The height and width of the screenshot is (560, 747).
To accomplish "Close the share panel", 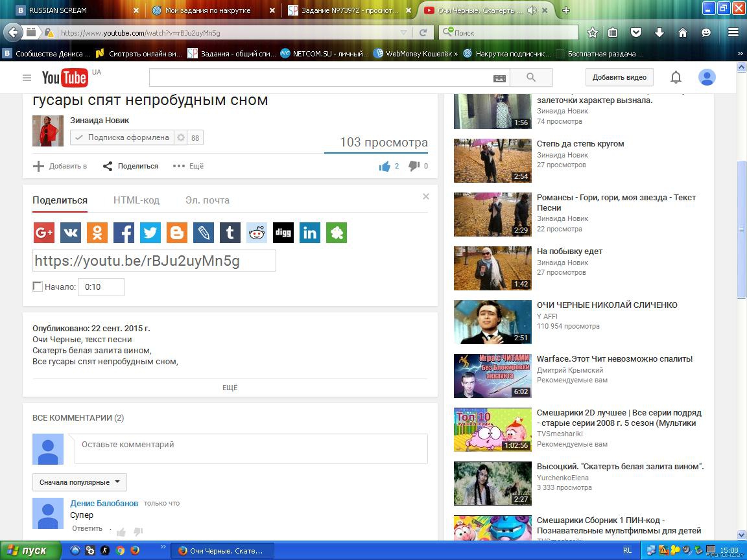I will click(x=426, y=196).
